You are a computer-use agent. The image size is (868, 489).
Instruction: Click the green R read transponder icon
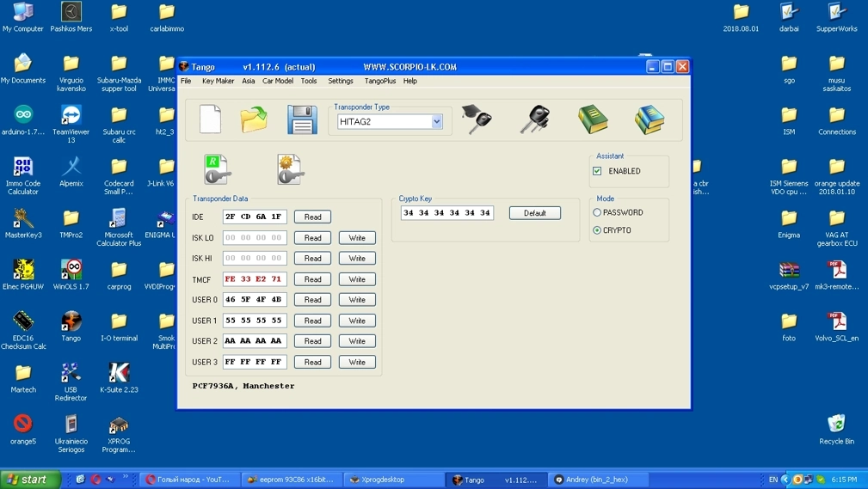[x=217, y=169]
